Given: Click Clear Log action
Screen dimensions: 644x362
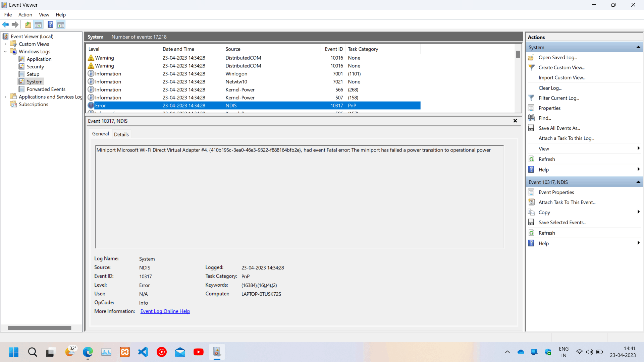Looking at the screenshot, I should (550, 88).
